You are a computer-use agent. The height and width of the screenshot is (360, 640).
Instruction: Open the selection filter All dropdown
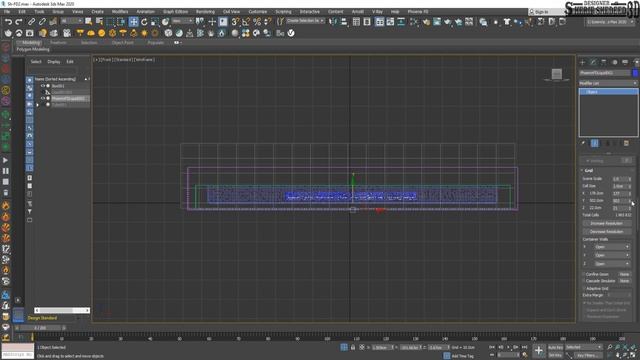point(71,21)
